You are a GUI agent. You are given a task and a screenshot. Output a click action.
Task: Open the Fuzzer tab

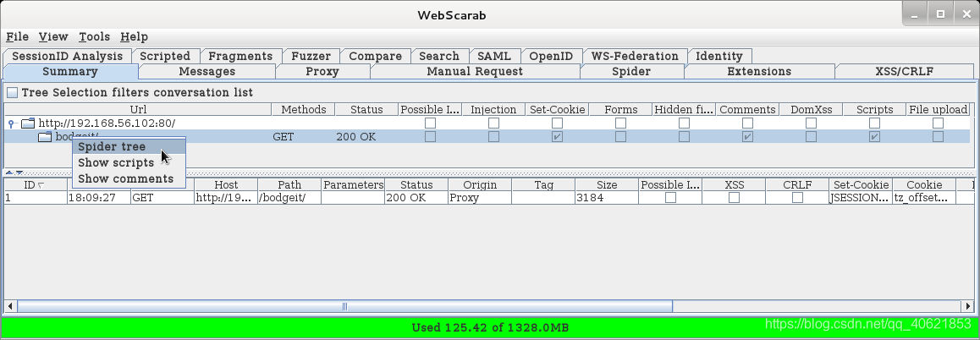(x=311, y=57)
